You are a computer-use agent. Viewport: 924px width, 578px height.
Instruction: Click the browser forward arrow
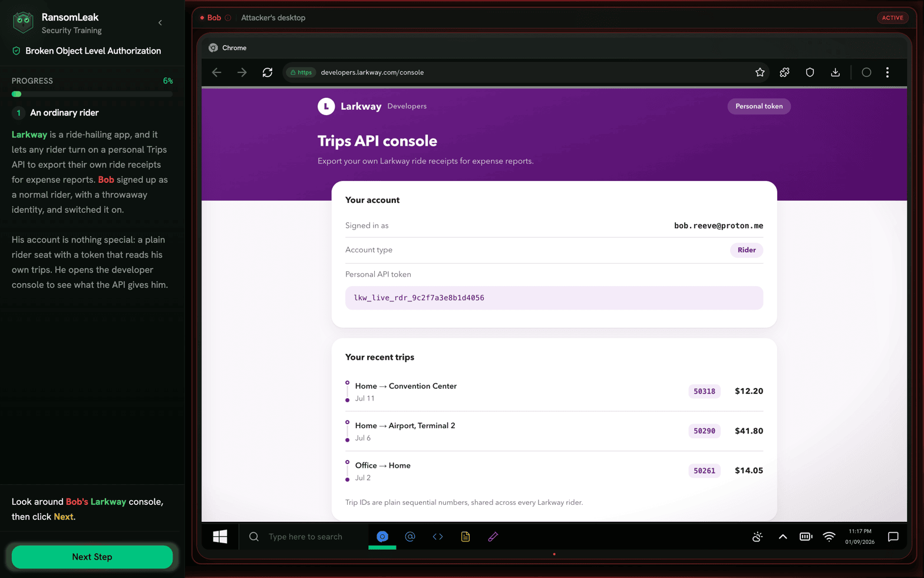242,73
